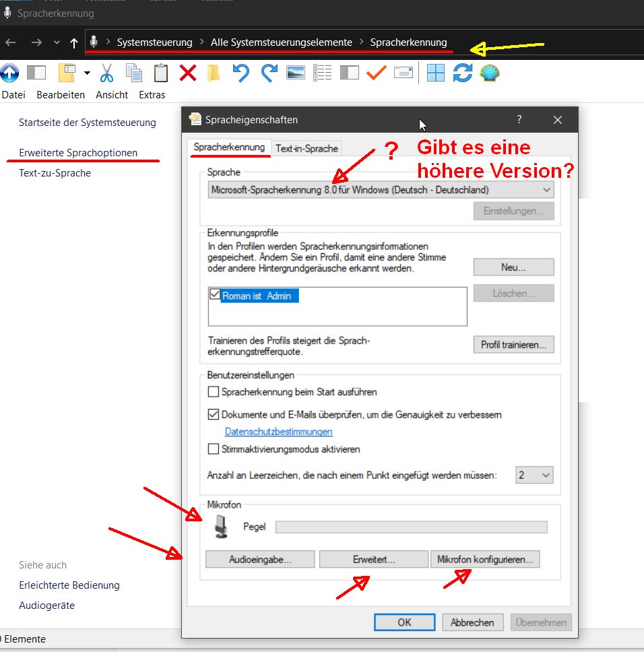Click the microphone icon in Mikrofon group

pyautogui.click(x=221, y=527)
